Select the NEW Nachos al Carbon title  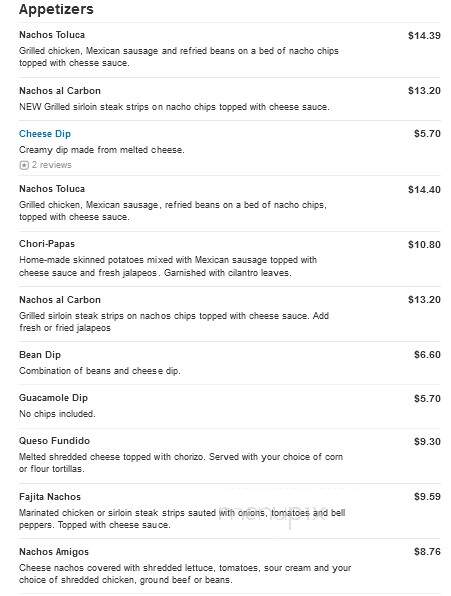tap(60, 91)
